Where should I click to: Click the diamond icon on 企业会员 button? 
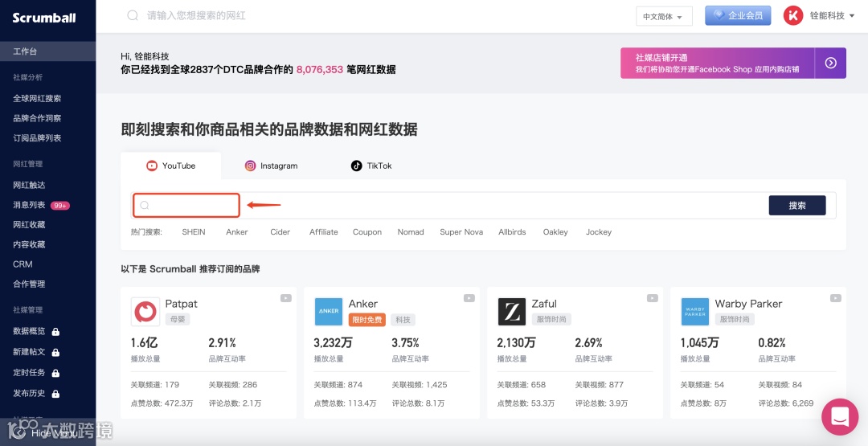[719, 15]
